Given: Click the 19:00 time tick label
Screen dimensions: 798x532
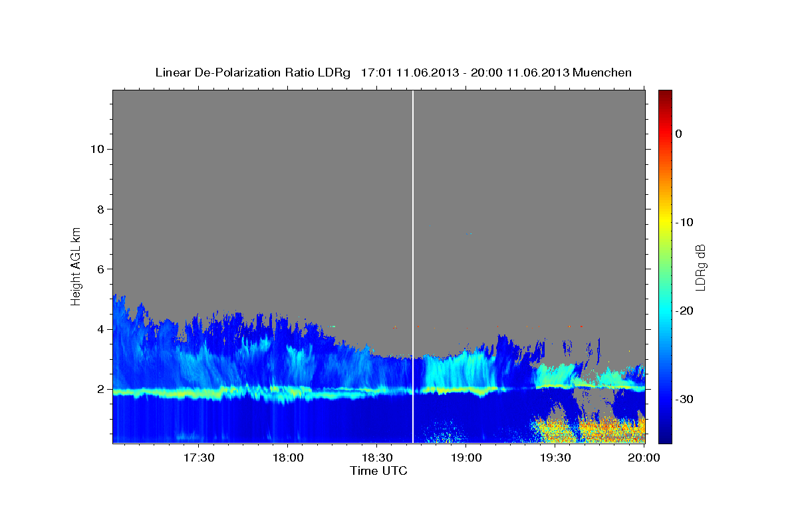Looking at the screenshot, I should 465,458.
